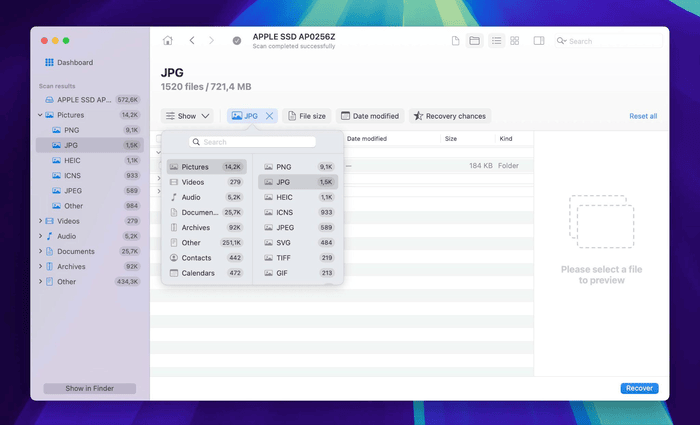The height and width of the screenshot is (425, 700).
Task: Navigate back with the left arrow
Action: (x=192, y=41)
